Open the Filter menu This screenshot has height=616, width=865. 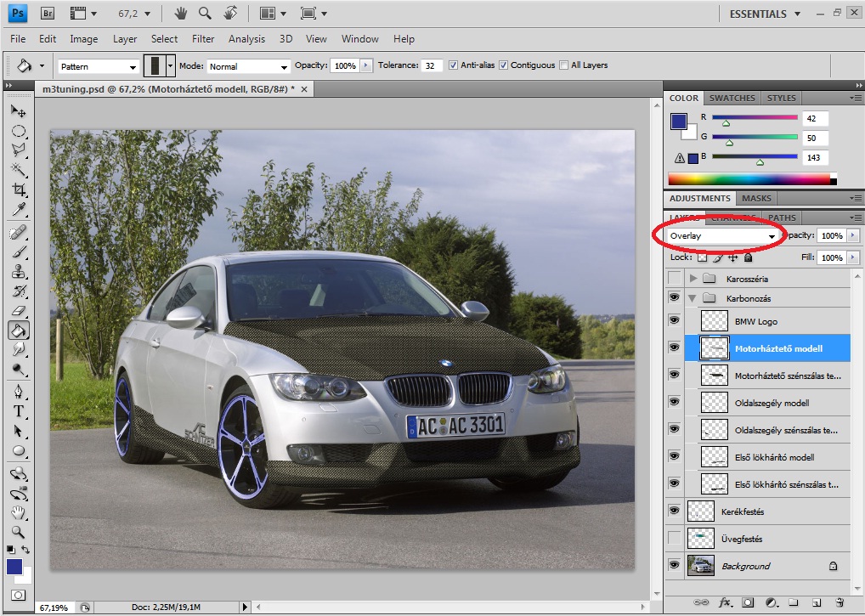(203, 38)
